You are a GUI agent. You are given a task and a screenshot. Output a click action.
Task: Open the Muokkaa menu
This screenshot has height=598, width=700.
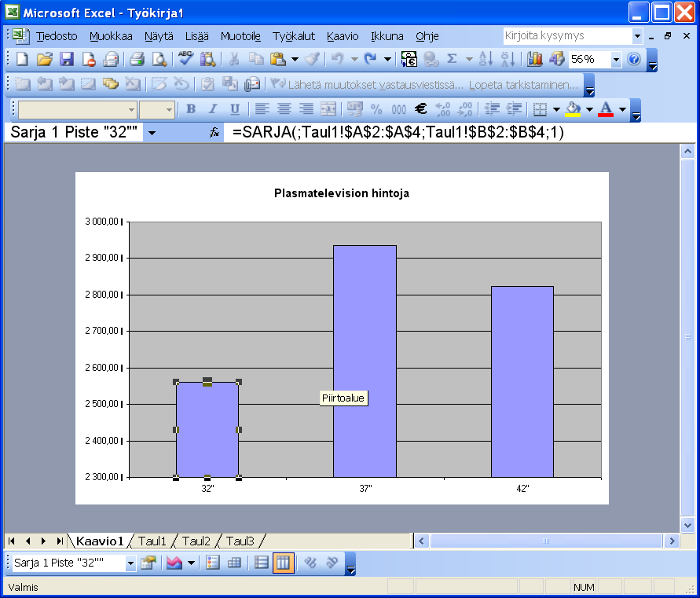coord(111,36)
